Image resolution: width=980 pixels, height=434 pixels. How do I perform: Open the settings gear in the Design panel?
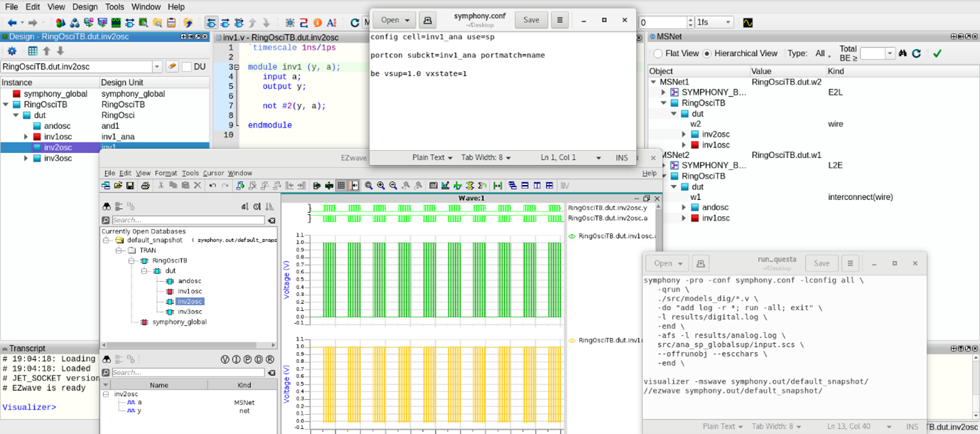[12, 51]
